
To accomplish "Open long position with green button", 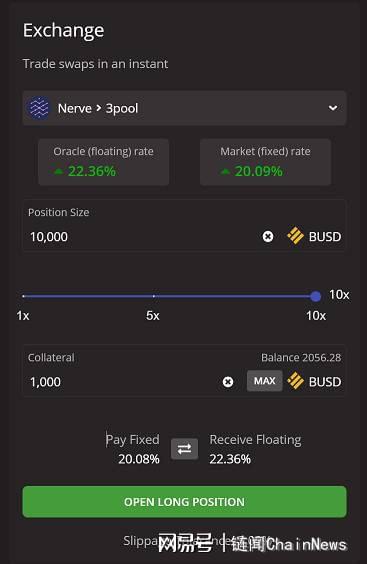I will coord(184,502).
